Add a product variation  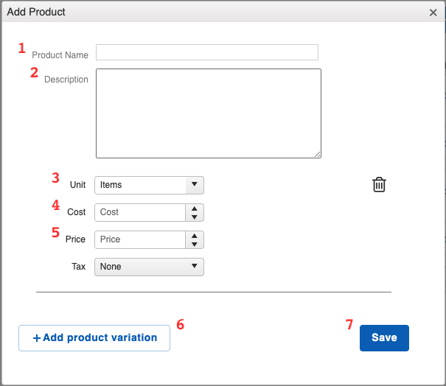(x=94, y=338)
